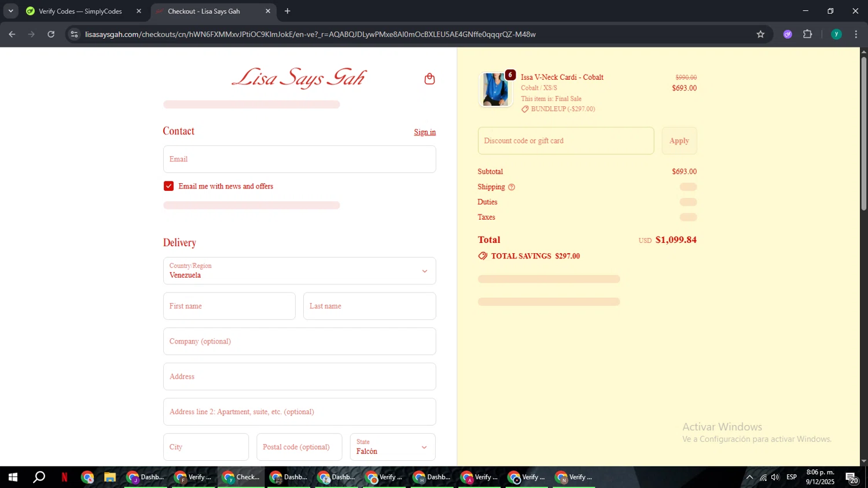Click the City field

205,447
